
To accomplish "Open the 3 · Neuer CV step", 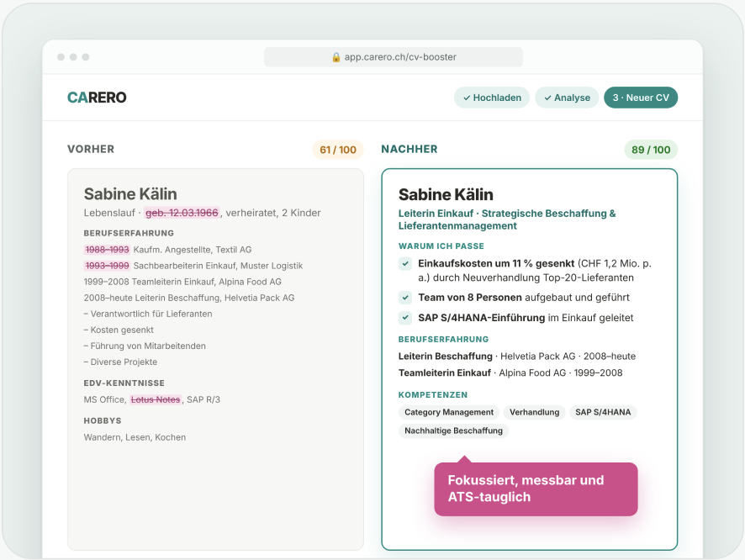I will tap(641, 98).
